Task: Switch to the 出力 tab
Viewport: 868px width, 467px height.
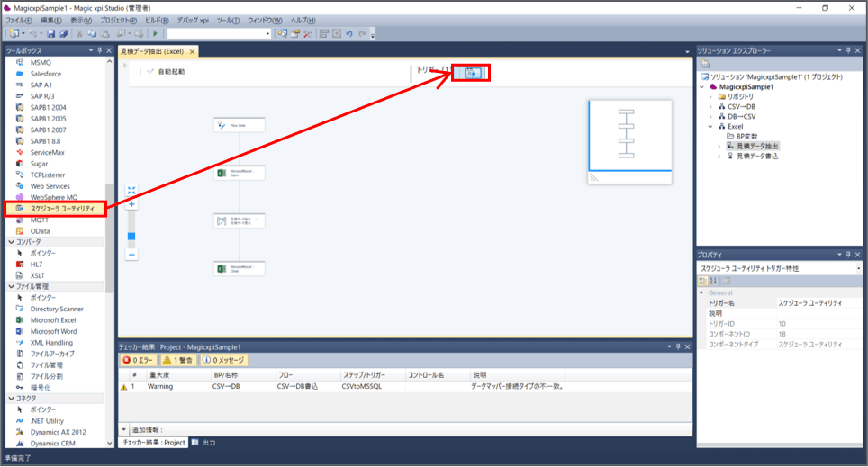Action: [208, 443]
